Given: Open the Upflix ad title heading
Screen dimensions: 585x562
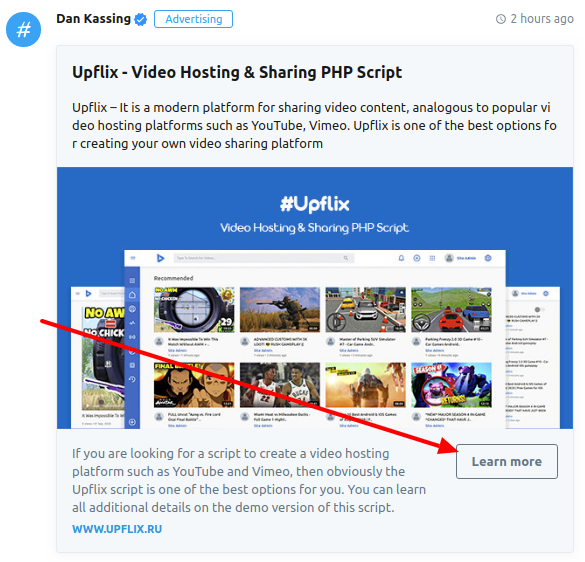Looking at the screenshot, I should coord(237,72).
